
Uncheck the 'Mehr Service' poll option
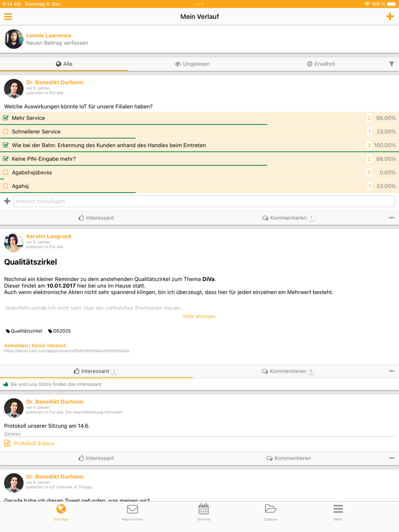(6, 118)
